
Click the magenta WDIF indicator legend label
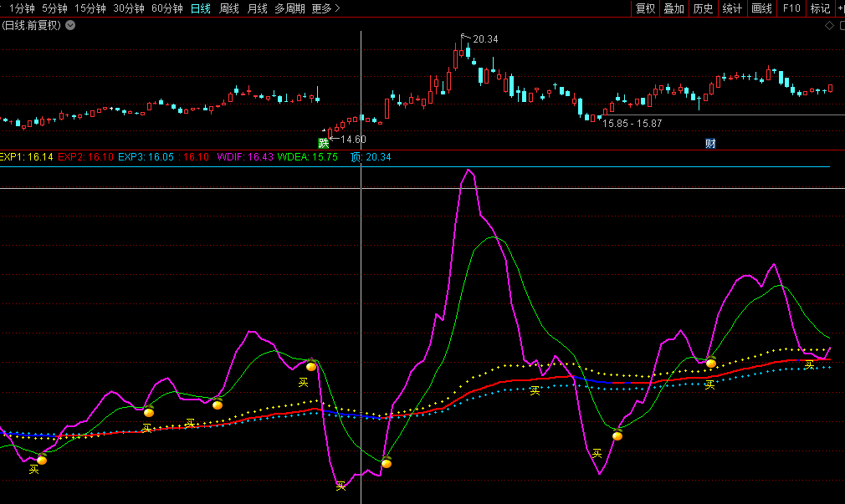[233, 157]
